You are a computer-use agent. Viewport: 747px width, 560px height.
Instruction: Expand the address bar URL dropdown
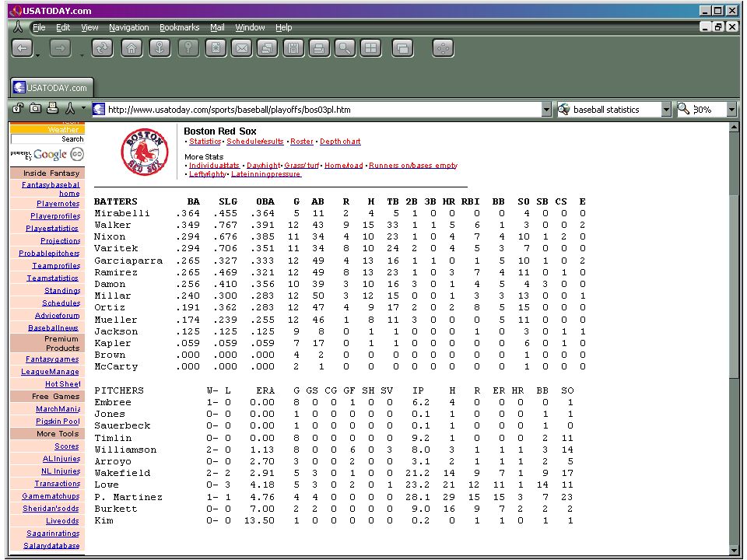click(546, 110)
